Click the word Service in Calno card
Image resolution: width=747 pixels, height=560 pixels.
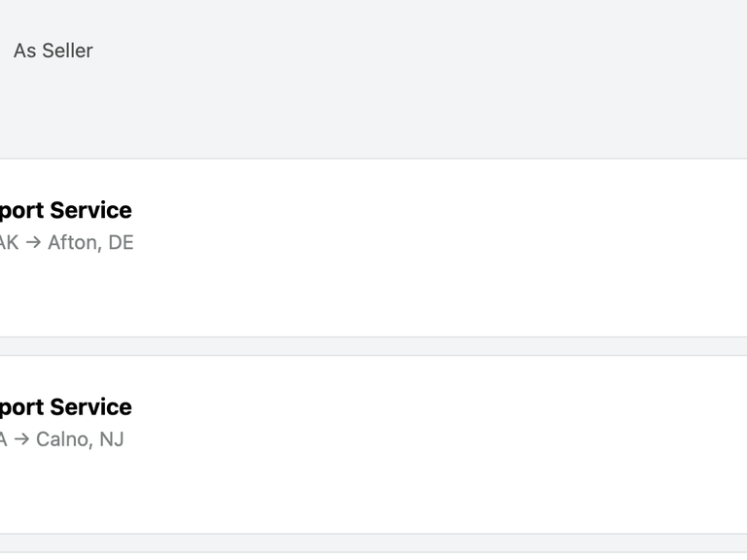(91, 406)
